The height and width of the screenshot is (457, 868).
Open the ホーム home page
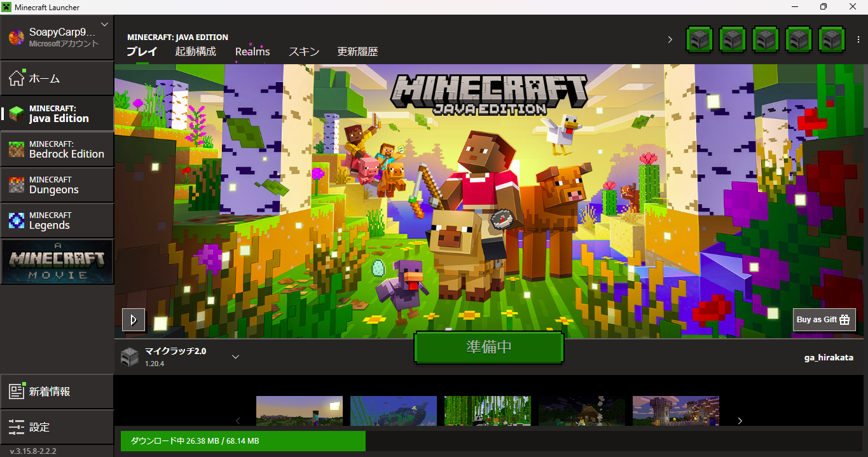click(x=57, y=78)
